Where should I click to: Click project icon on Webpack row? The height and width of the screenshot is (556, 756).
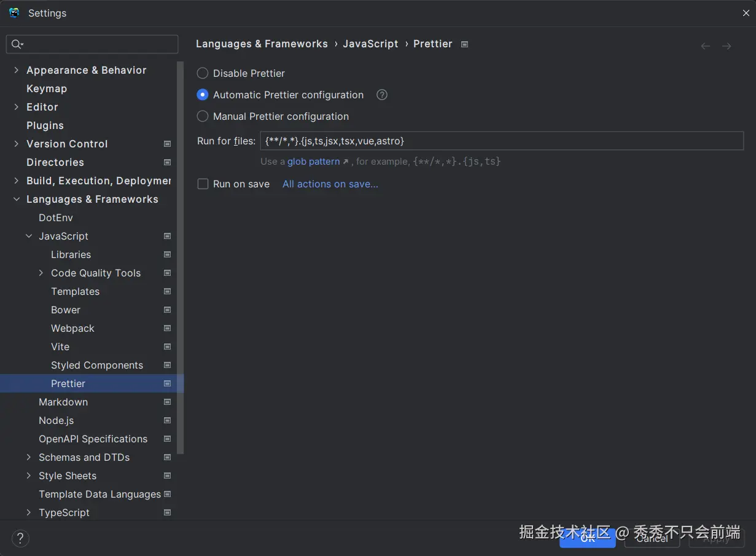click(x=167, y=328)
